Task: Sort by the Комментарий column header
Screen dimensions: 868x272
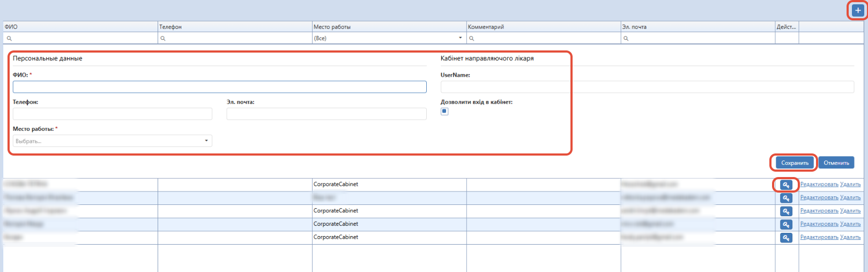Action: tap(544, 27)
